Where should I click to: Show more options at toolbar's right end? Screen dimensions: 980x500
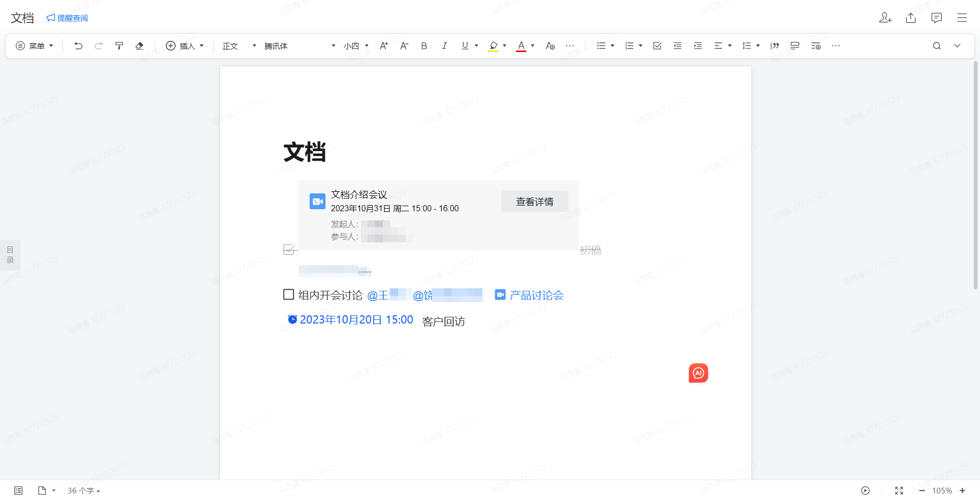tap(836, 46)
